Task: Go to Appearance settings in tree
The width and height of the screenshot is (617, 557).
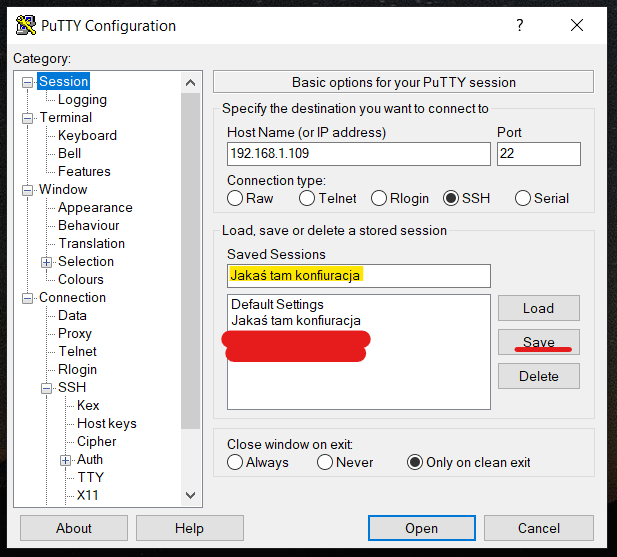Action: pos(95,208)
